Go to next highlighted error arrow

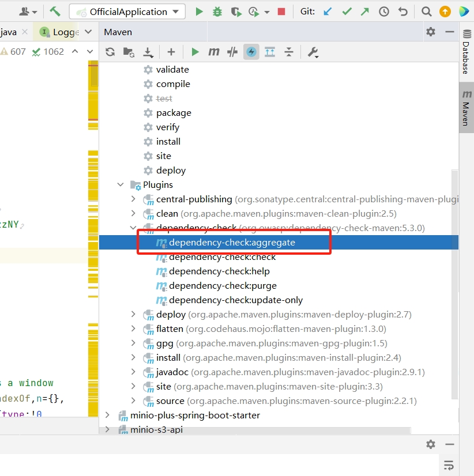tap(90, 52)
